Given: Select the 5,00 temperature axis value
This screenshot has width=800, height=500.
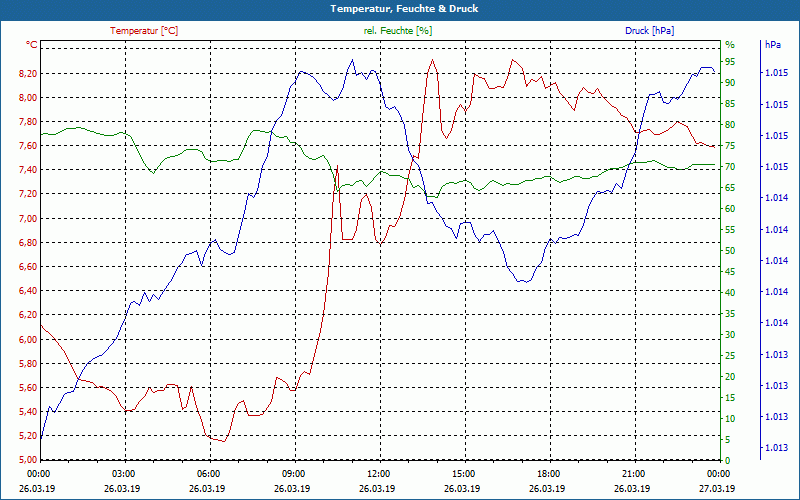Looking at the screenshot, I should click(28, 460).
